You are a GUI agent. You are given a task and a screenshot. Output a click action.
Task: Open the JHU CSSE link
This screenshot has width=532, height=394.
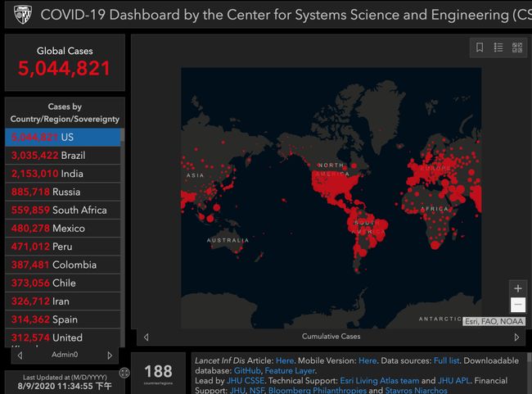(x=246, y=381)
